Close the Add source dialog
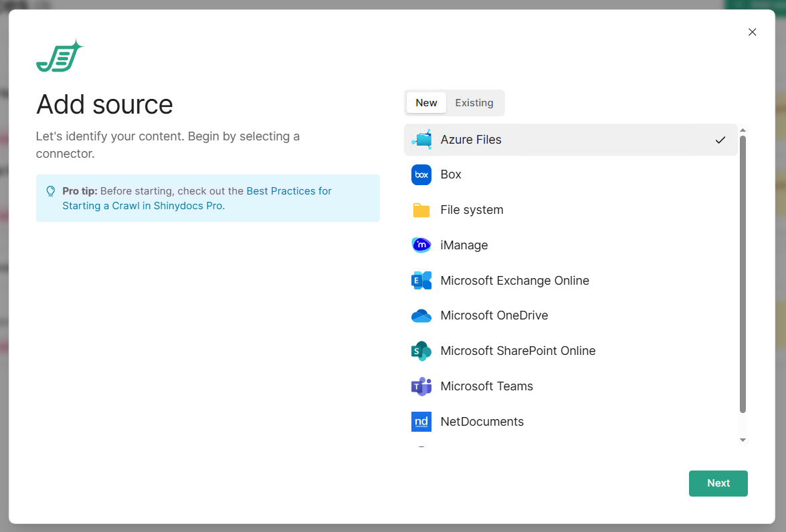This screenshot has width=786, height=532. (x=752, y=32)
